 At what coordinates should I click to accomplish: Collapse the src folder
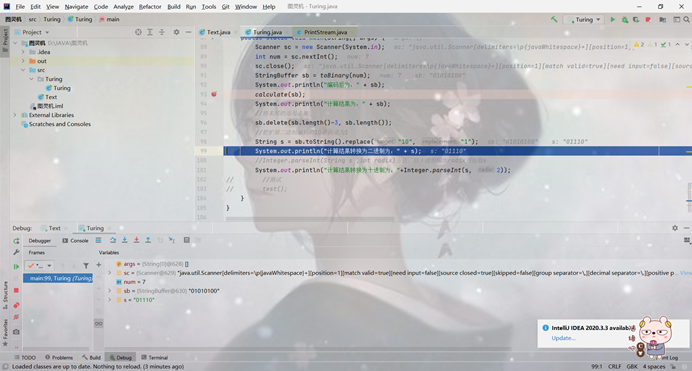point(23,70)
